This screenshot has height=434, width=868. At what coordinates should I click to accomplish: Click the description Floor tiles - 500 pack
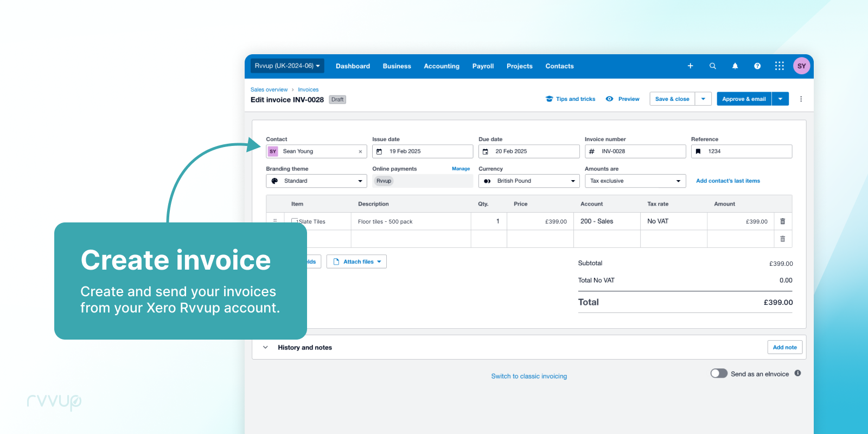(x=385, y=221)
